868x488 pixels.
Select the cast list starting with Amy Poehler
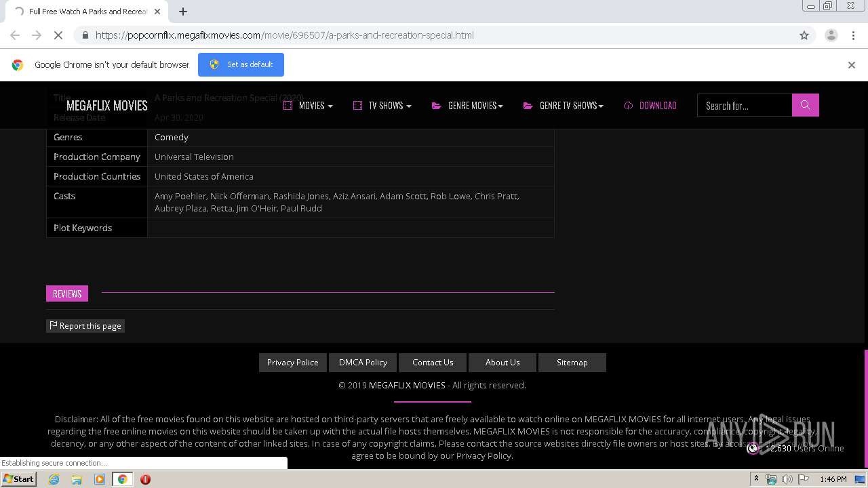tap(337, 202)
